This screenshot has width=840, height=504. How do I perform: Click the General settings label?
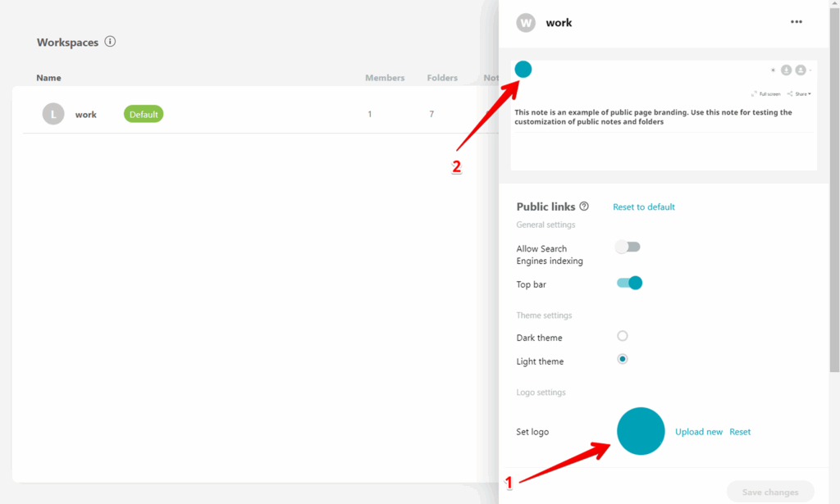[x=546, y=225]
